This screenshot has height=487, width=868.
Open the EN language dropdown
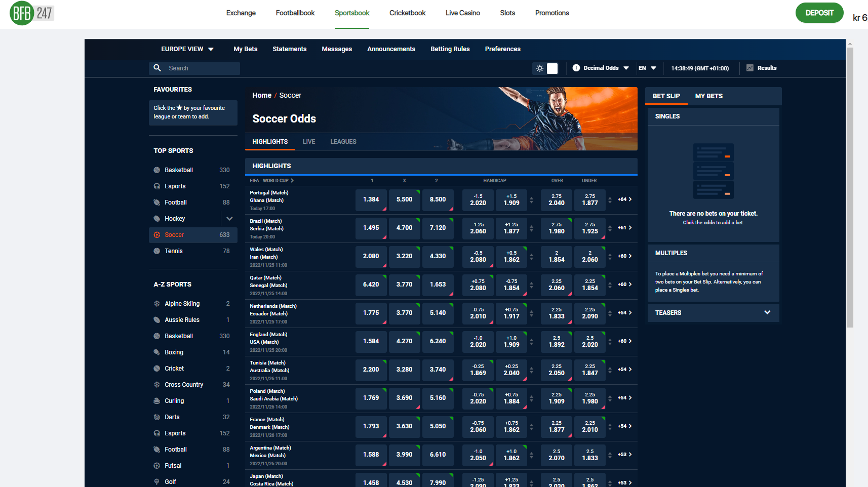[647, 68]
